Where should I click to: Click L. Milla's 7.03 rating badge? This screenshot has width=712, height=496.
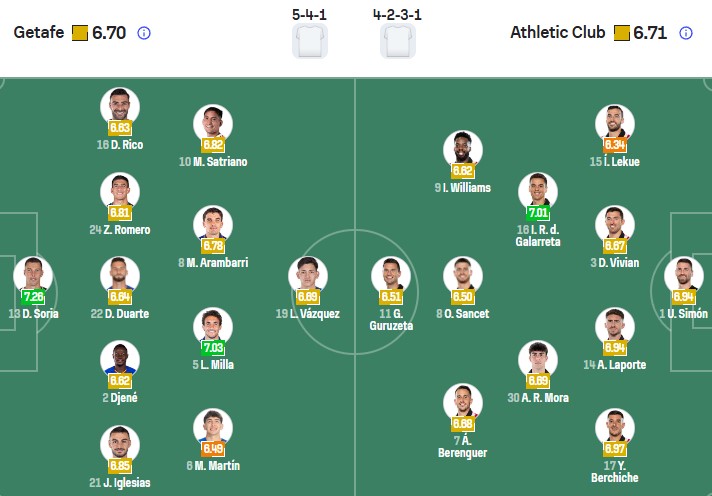pos(213,347)
